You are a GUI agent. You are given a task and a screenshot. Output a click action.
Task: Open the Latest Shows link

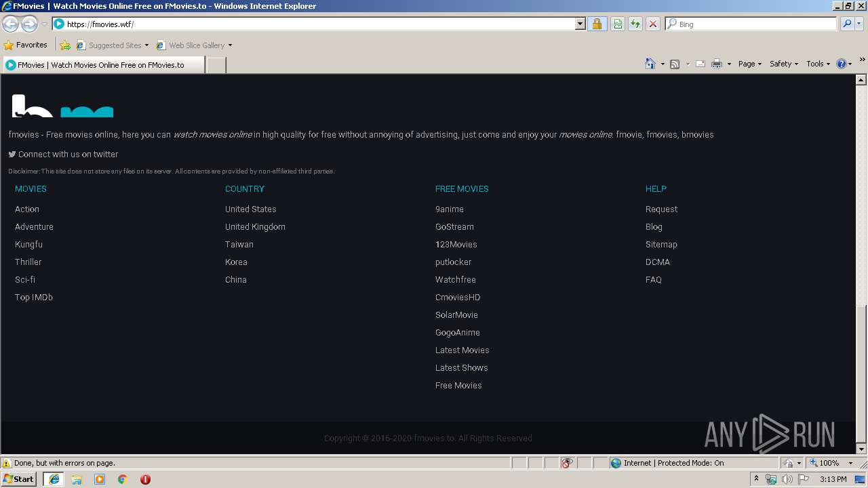pos(462,367)
